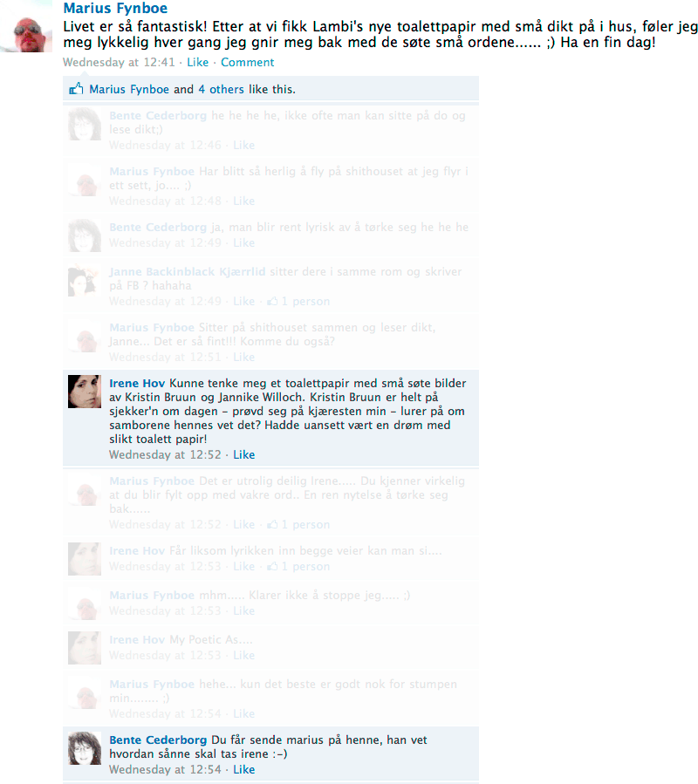Viewport: 698px width, 784px height.
Task: Click Marius Fynboe name in likes bar
Action: click(129, 89)
